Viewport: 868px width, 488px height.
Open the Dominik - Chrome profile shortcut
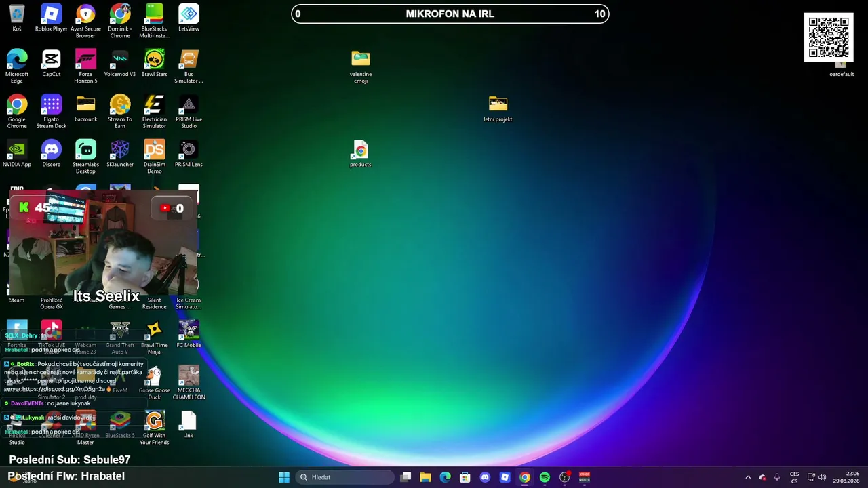tap(120, 21)
